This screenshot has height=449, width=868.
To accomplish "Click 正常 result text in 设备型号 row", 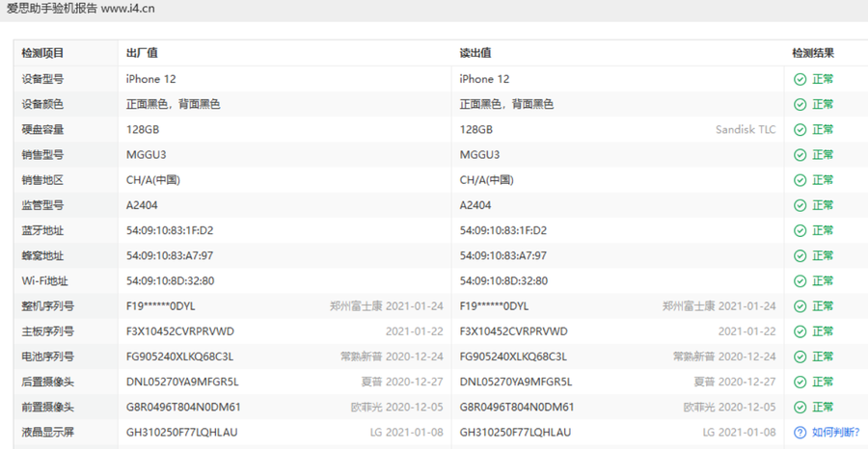I will pos(823,79).
